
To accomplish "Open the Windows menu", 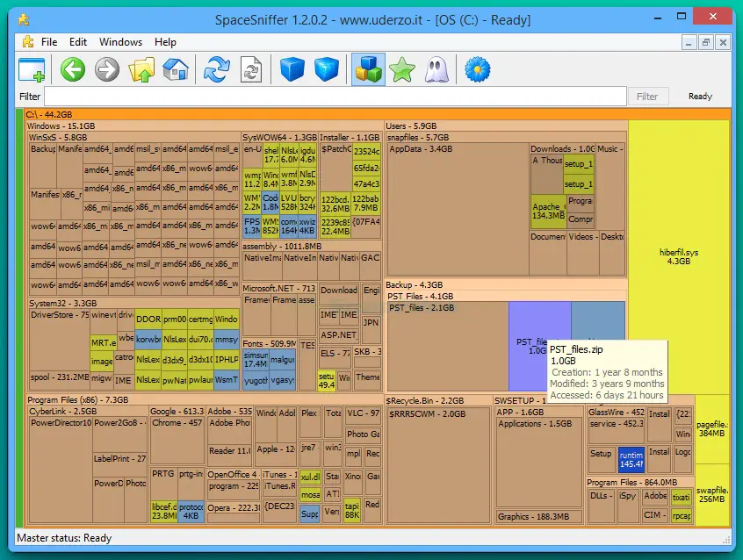I will pos(120,42).
